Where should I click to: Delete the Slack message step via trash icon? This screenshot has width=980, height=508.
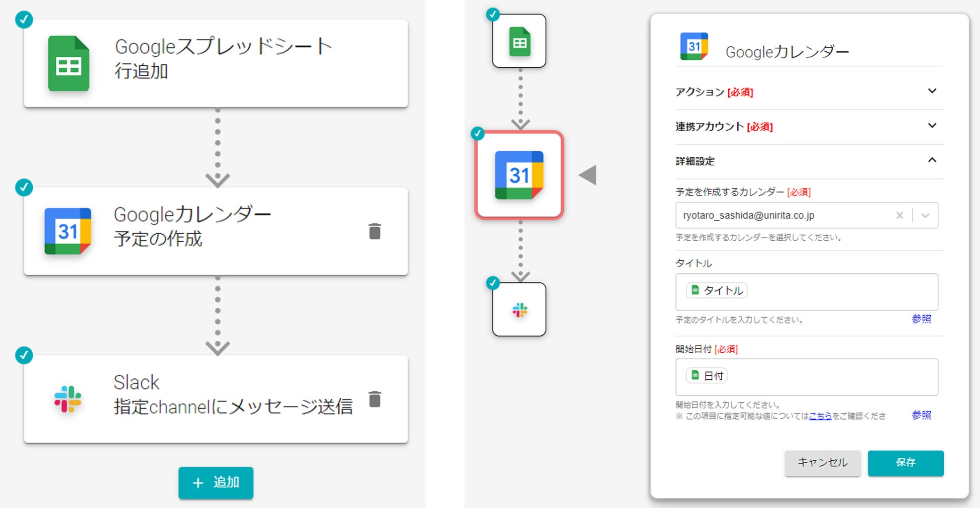375,399
